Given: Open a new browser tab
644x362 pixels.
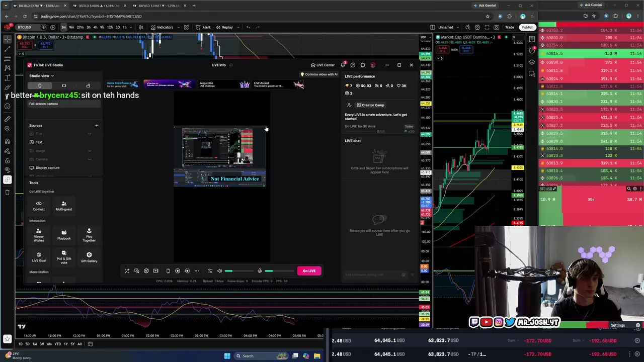Looking at the screenshot, I should (194, 6).
